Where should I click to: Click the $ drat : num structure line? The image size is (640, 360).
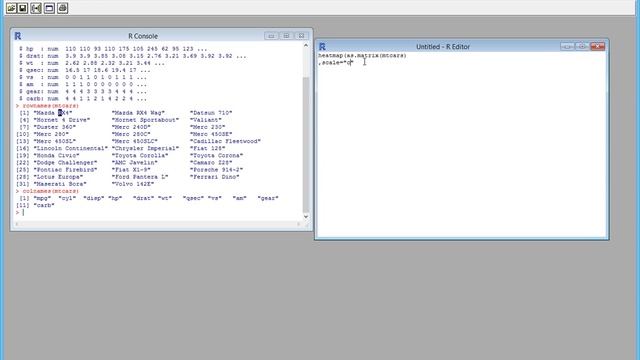tap(133, 56)
